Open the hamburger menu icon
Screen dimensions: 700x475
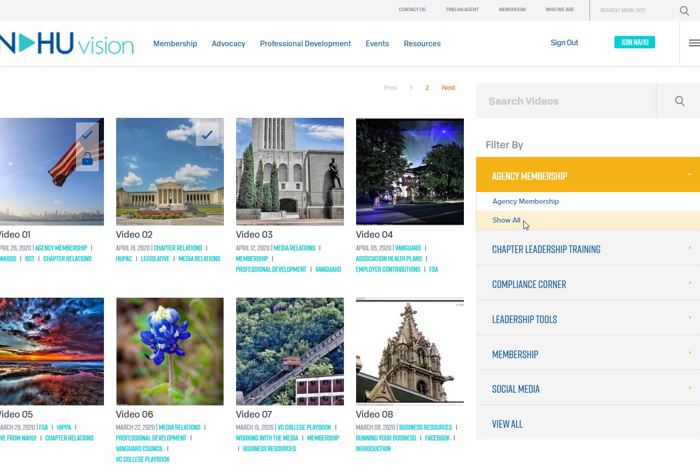pos(694,43)
